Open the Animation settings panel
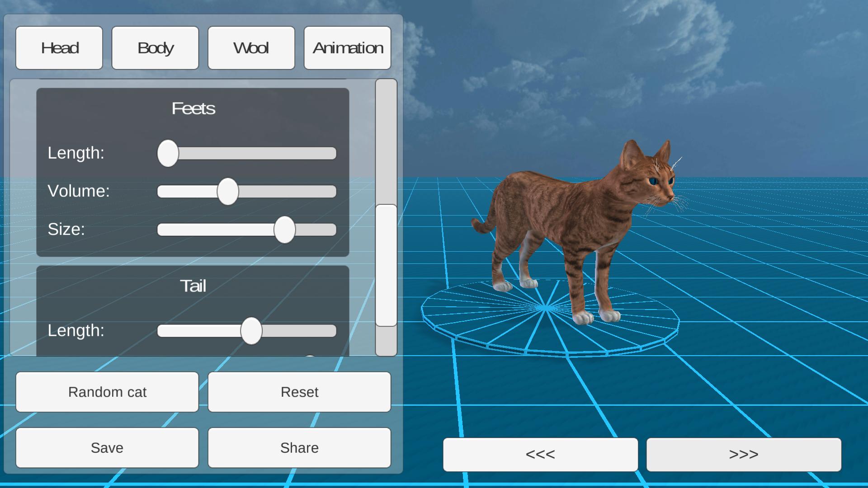The width and height of the screenshot is (868, 488). point(347,47)
